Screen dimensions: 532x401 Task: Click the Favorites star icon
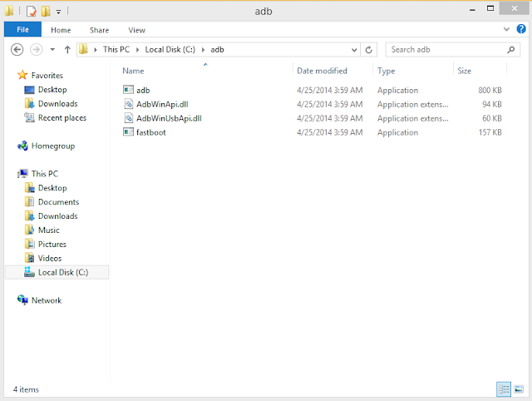click(x=22, y=75)
